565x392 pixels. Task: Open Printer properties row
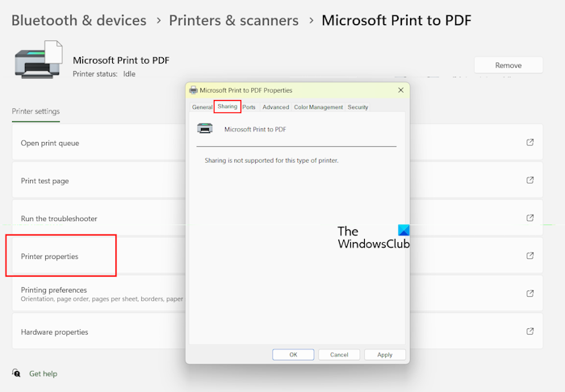[x=278, y=256]
